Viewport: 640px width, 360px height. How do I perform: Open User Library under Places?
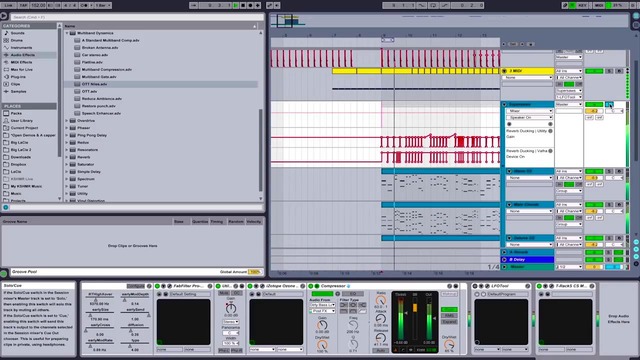coord(22,120)
